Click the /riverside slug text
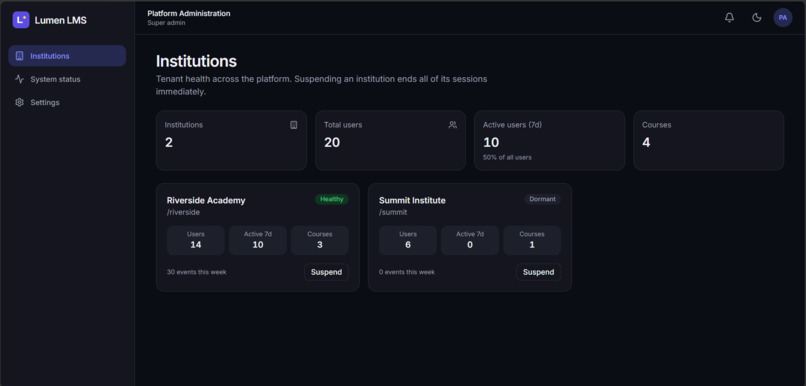The height and width of the screenshot is (386, 806). (x=183, y=212)
